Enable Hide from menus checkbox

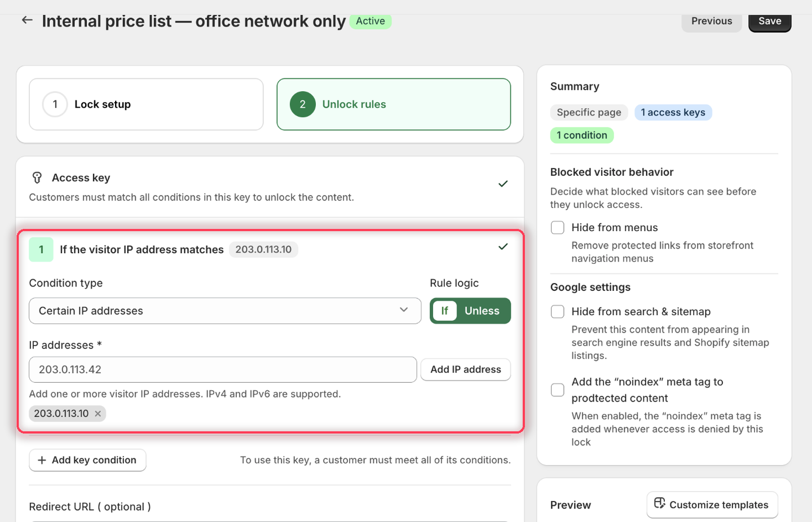558,228
